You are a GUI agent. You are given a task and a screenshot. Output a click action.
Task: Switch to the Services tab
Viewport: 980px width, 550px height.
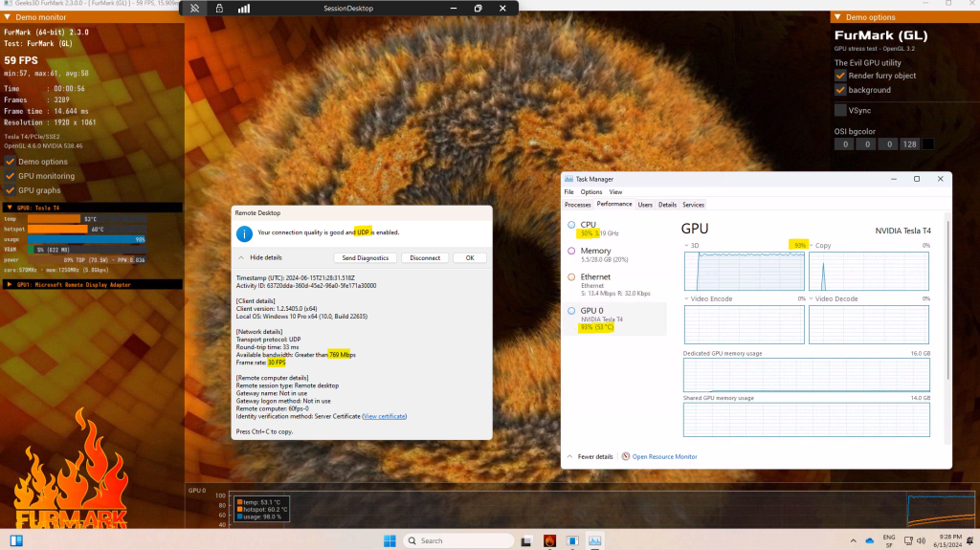pyautogui.click(x=693, y=205)
